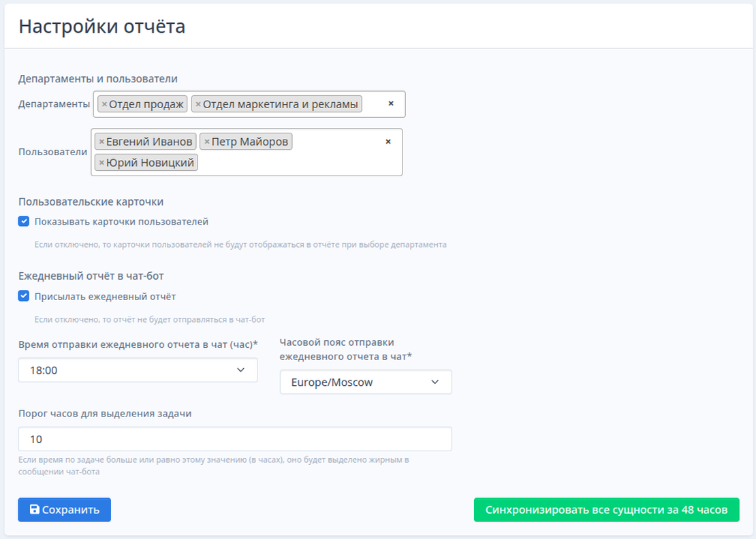756x539 pixels.
Task: Expand the Europe/Moscow timezone dropdown
Action: click(366, 382)
